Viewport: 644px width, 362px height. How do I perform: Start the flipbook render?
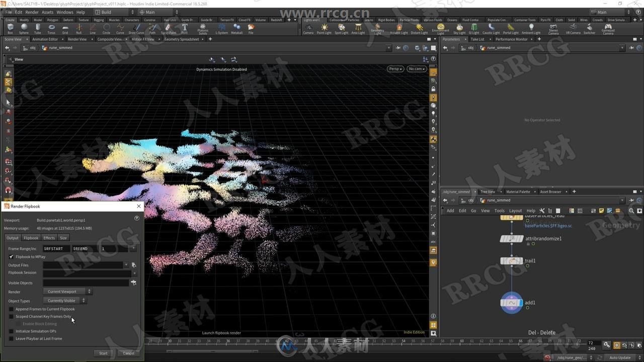(103, 353)
